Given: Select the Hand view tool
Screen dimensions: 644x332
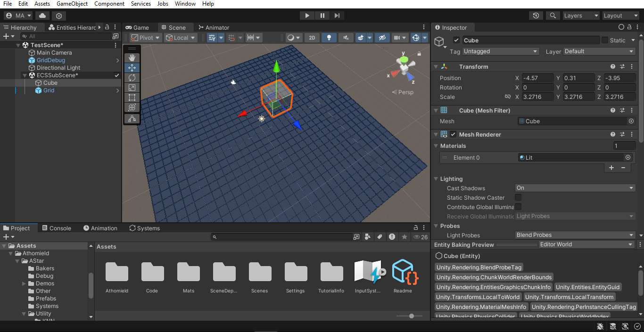Looking at the screenshot, I should pos(132,57).
